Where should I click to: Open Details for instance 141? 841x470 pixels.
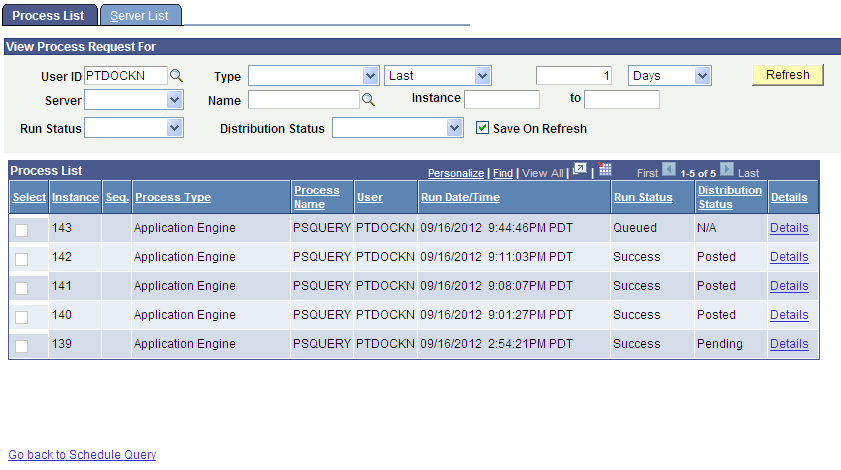789,286
